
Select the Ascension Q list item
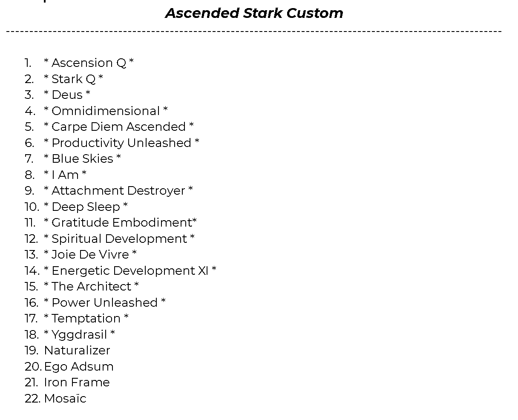(x=89, y=63)
